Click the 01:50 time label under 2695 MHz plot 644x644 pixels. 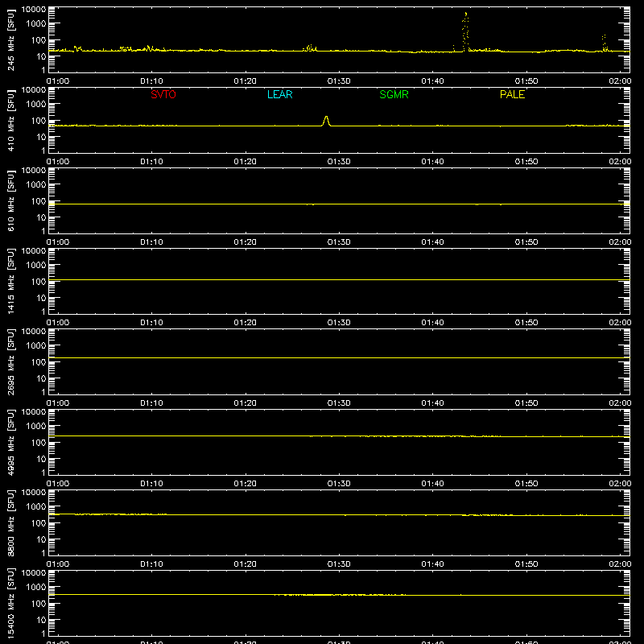tap(526, 403)
